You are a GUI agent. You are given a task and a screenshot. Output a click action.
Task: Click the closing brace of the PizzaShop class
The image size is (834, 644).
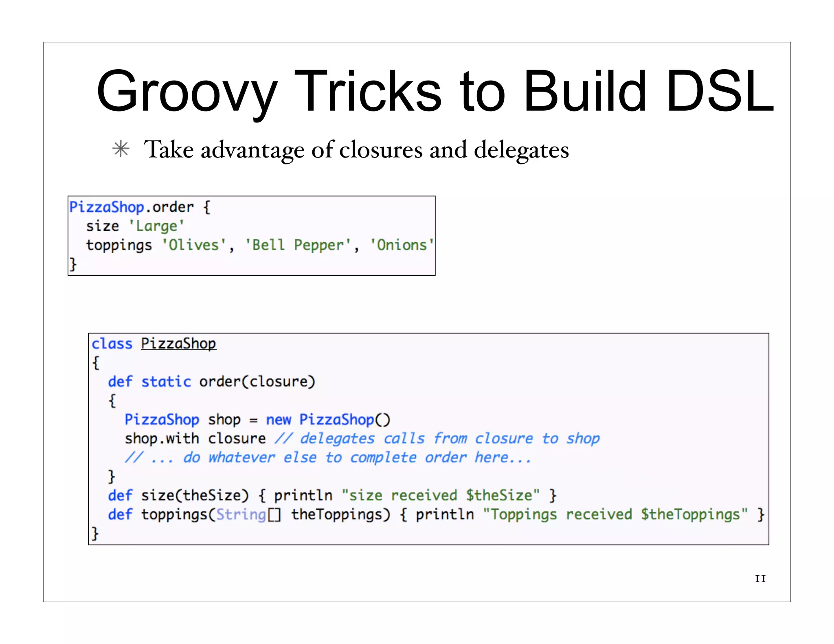95,533
